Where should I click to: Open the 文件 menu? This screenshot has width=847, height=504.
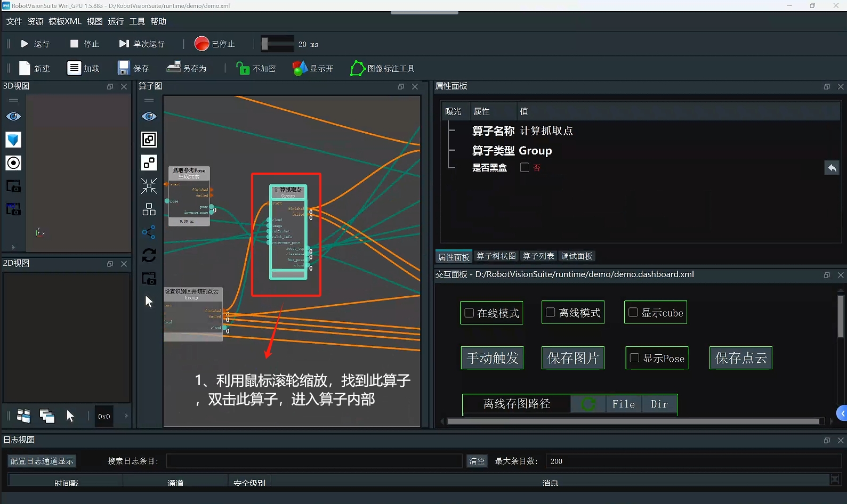coord(14,21)
